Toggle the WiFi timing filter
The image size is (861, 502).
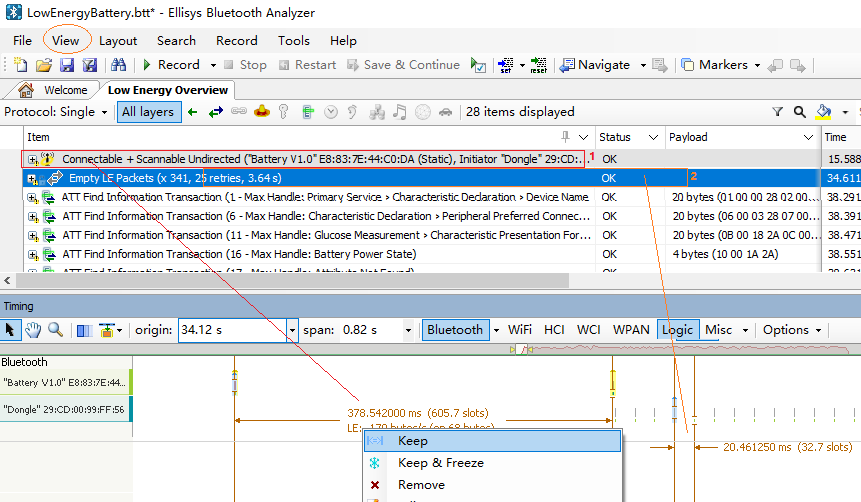point(519,330)
